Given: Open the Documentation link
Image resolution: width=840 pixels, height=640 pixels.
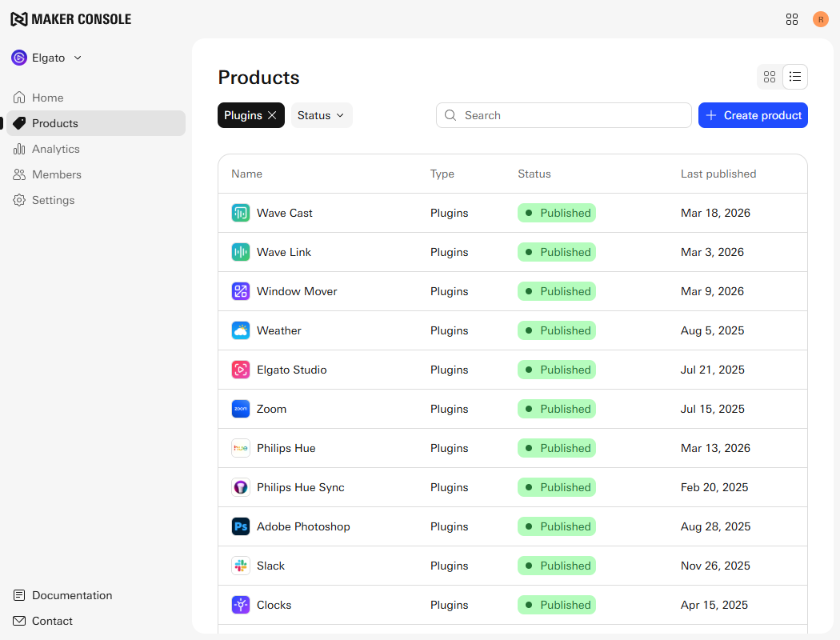Looking at the screenshot, I should point(71,595).
